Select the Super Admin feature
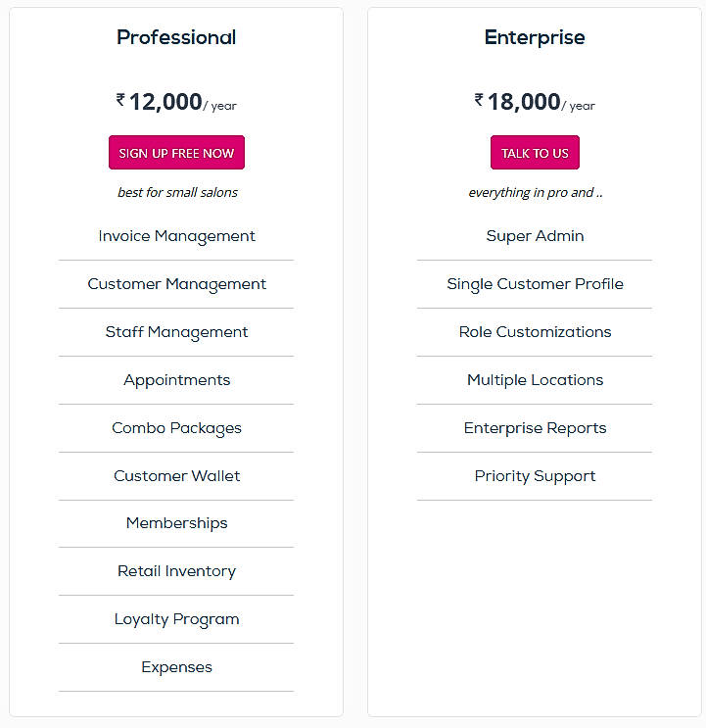The image size is (706, 728). coord(535,236)
